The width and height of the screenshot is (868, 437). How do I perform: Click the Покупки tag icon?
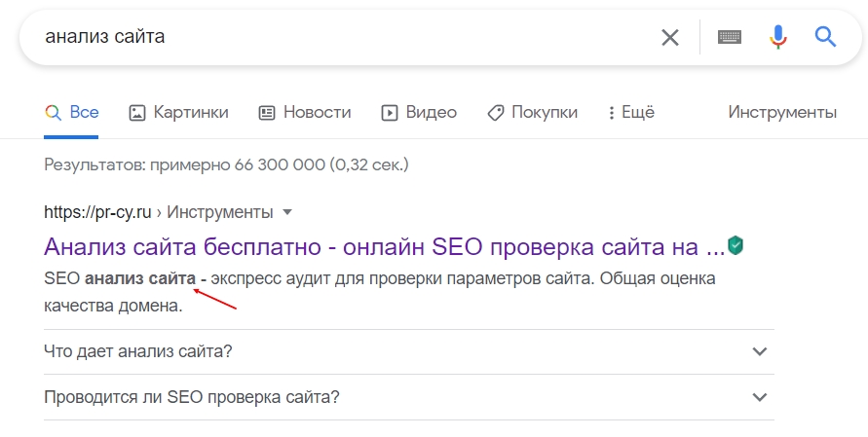coord(496,114)
